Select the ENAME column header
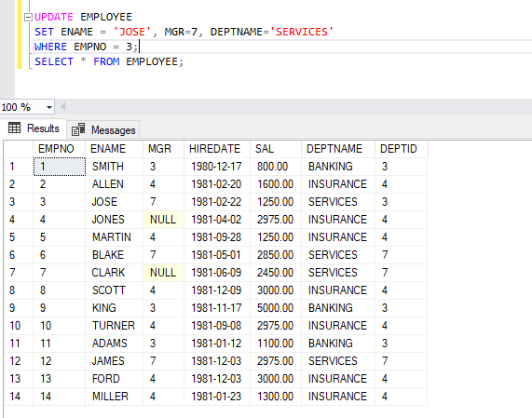The width and height of the screenshot is (532, 418). coord(114,149)
